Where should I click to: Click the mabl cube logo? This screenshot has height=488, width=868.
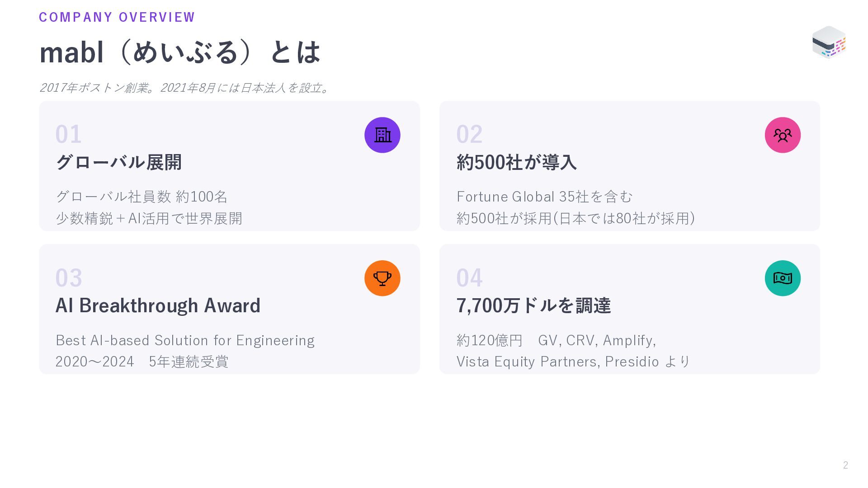click(829, 42)
